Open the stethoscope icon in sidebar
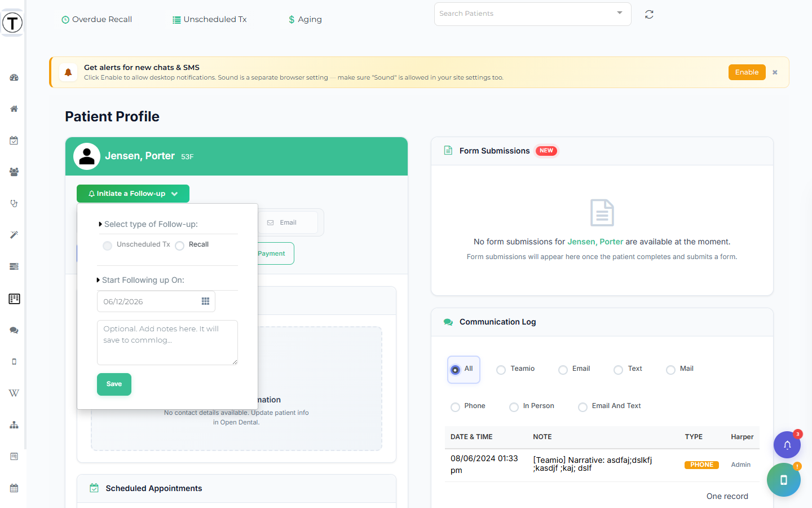 click(14, 204)
